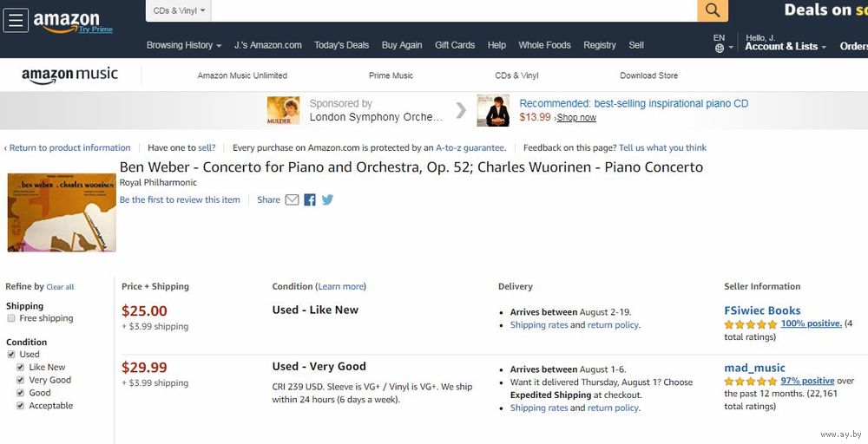868x444 pixels.
Task: Share this item via email envelope icon
Action: (x=292, y=199)
